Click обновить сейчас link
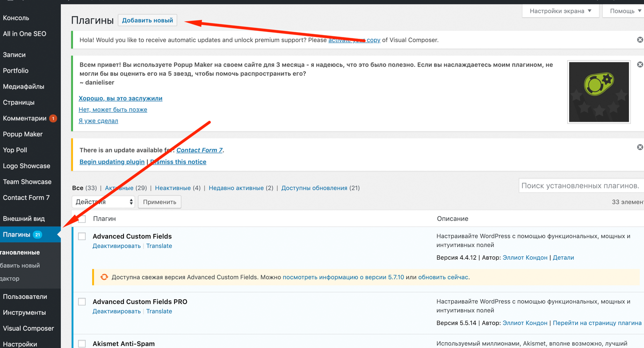 [443, 277]
